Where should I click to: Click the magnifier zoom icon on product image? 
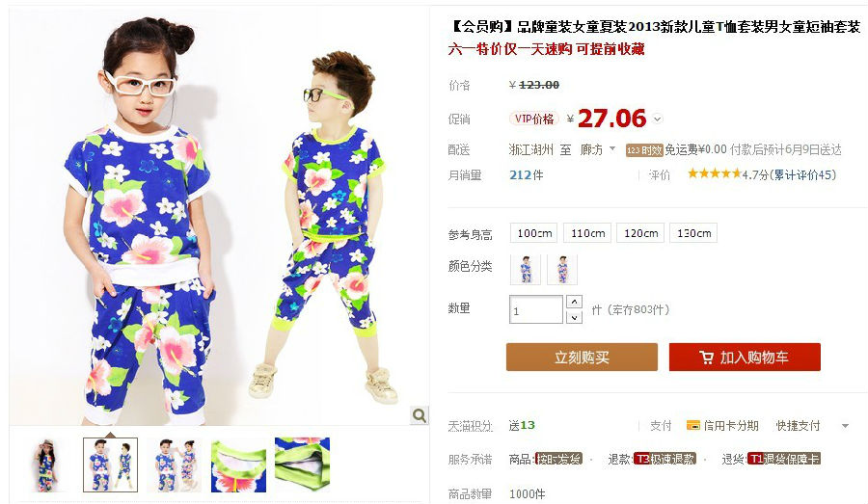pyautogui.click(x=420, y=415)
